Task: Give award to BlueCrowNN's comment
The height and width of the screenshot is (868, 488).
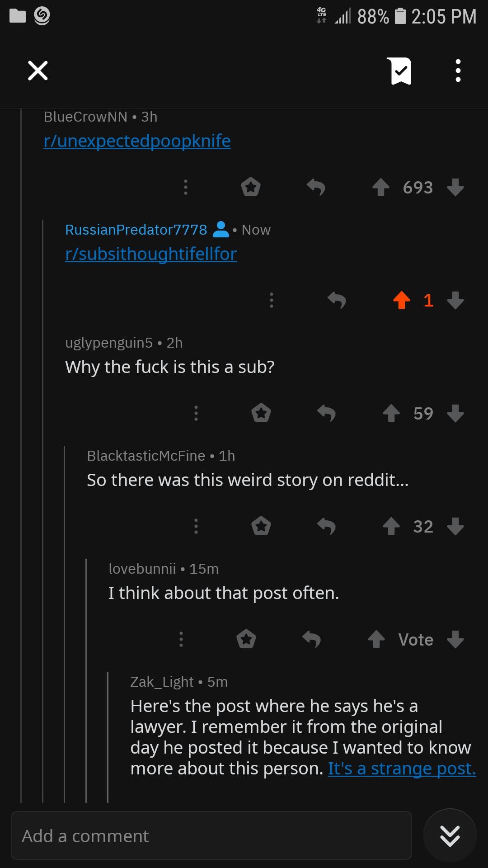Action: click(251, 187)
